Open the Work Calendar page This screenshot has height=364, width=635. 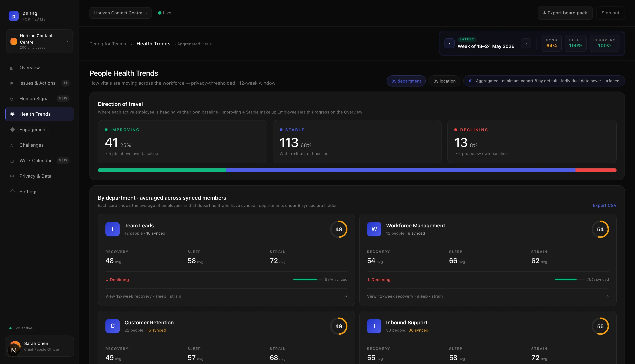click(x=40, y=161)
